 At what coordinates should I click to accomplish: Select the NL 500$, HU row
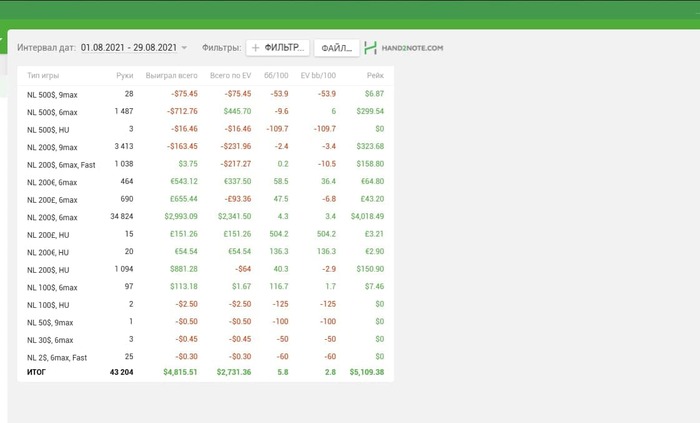click(x=205, y=129)
